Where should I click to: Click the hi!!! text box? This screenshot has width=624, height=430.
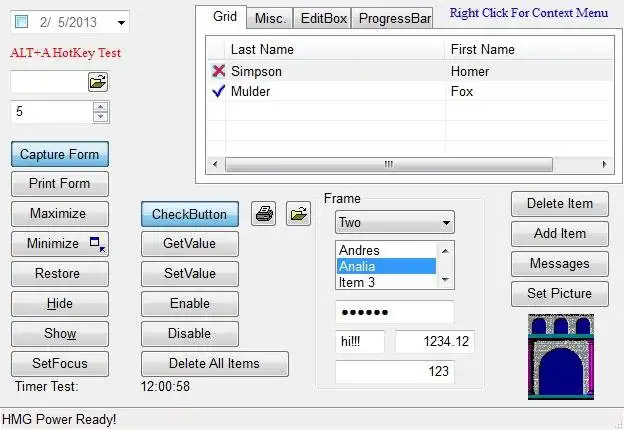[360, 341]
